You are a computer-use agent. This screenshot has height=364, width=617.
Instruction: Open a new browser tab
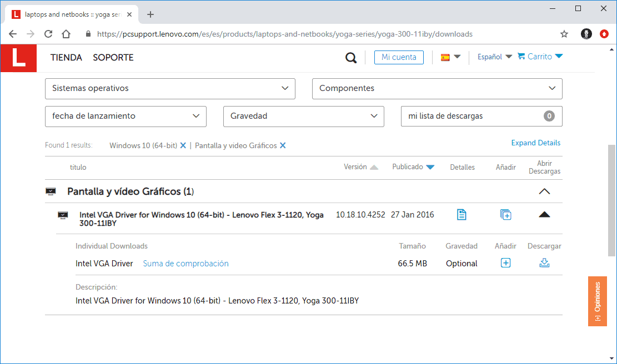(x=151, y=14)
